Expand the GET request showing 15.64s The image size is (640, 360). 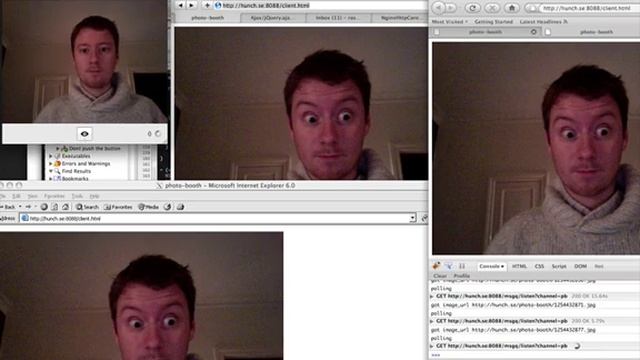[x=432, y=296]
